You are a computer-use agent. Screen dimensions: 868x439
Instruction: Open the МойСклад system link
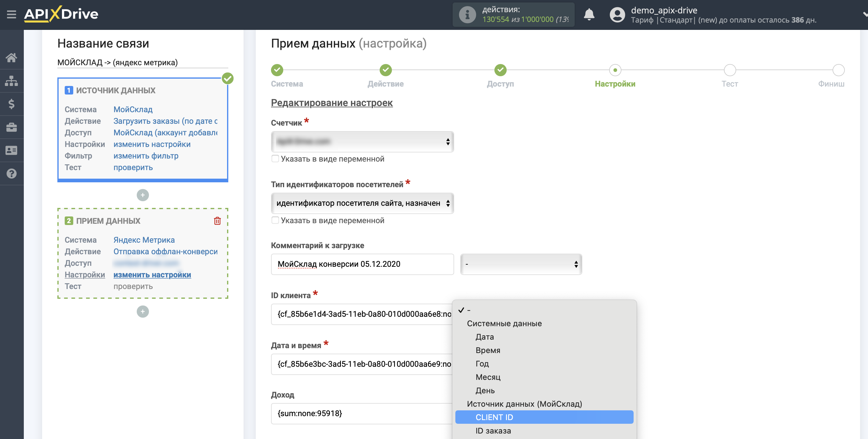(133, 109)
